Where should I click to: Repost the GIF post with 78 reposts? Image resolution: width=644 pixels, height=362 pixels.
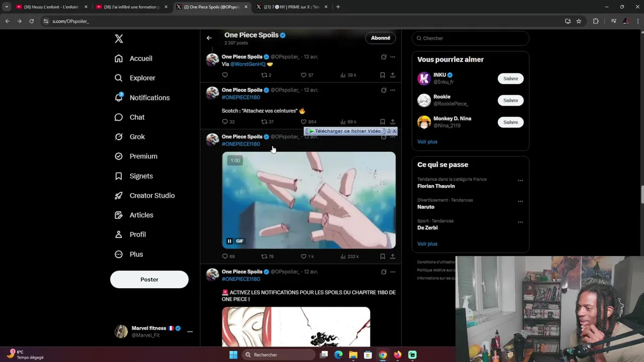(267, 256)
